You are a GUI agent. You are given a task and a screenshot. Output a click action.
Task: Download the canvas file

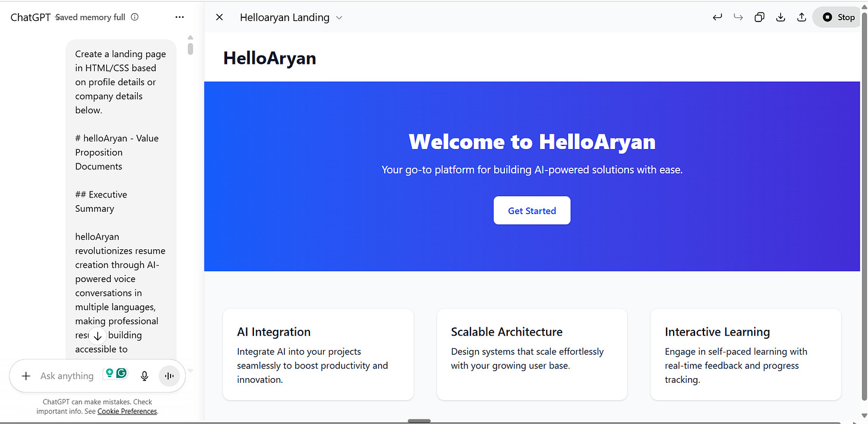(780, 17)
